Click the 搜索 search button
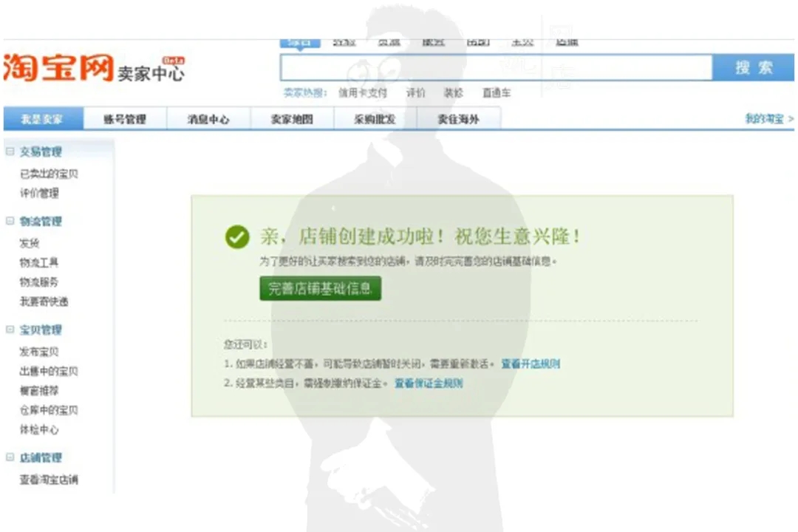This screenshot has height=532, width=798. pos(753,66)
